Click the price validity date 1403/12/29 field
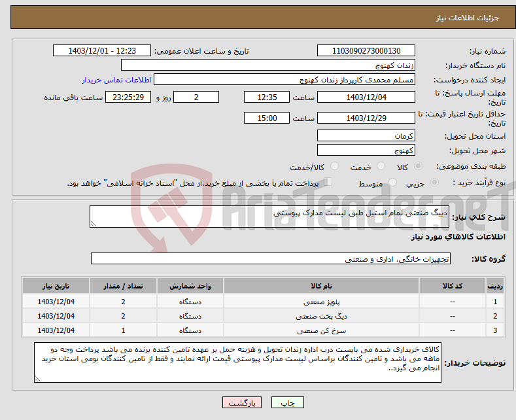516x420 pixels. (x=366, y=118)
